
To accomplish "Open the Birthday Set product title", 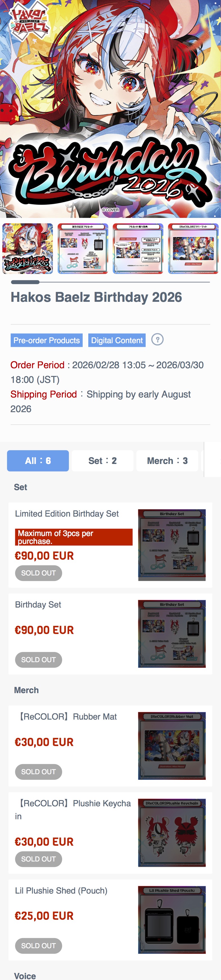I will (38, 604).
